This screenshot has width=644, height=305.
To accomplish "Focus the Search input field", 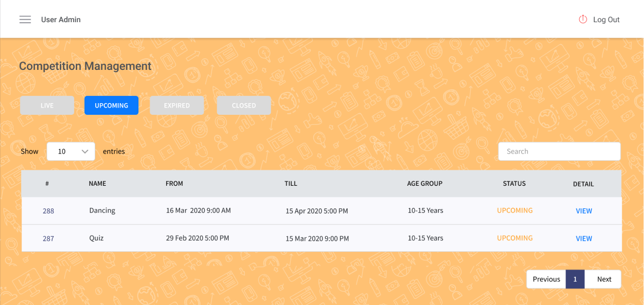I will tap(559, 151).
